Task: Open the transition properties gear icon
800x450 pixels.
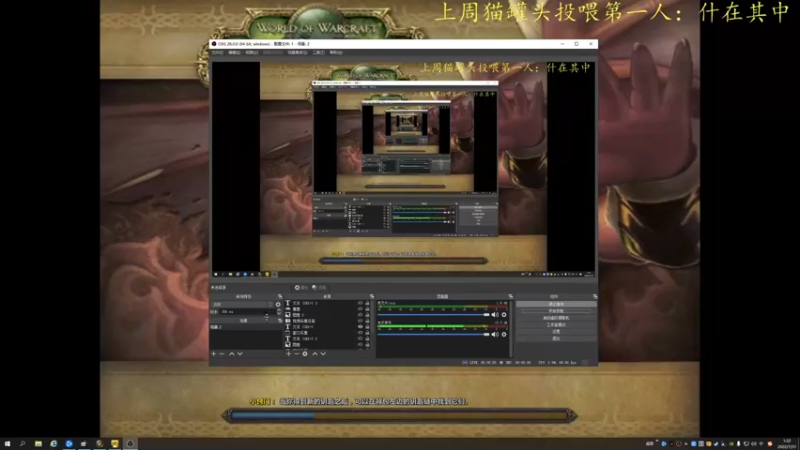Action: (x=278, y=304)
